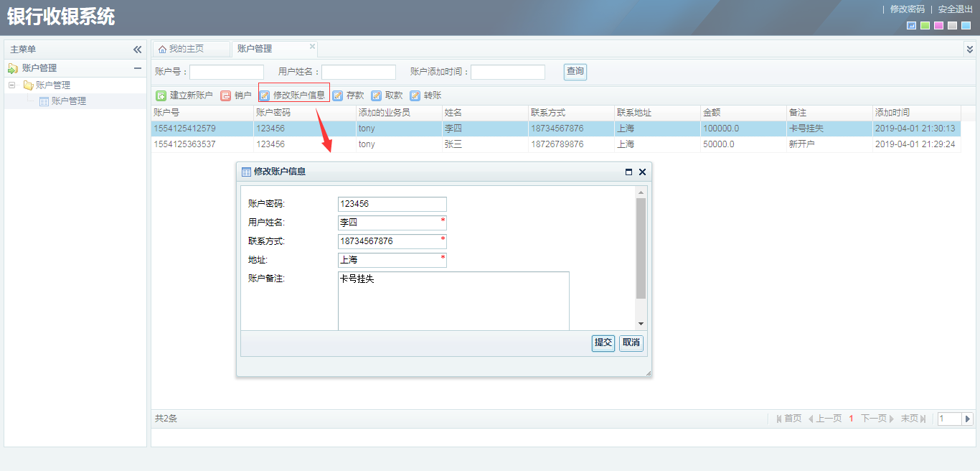Select the dark blue theme swatch
Screen dimensions: 980x471
tap(912, 26)
